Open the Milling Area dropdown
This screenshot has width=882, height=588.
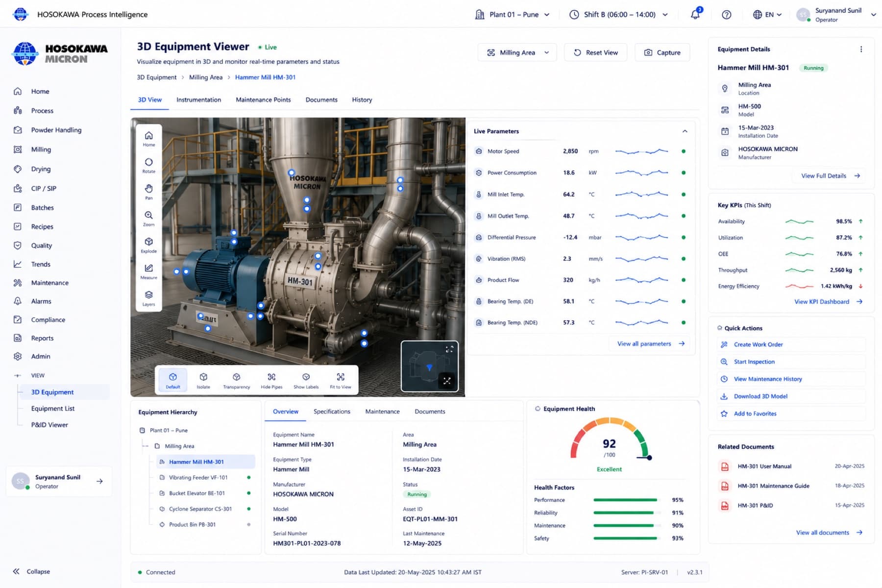(x=517, y=52)
